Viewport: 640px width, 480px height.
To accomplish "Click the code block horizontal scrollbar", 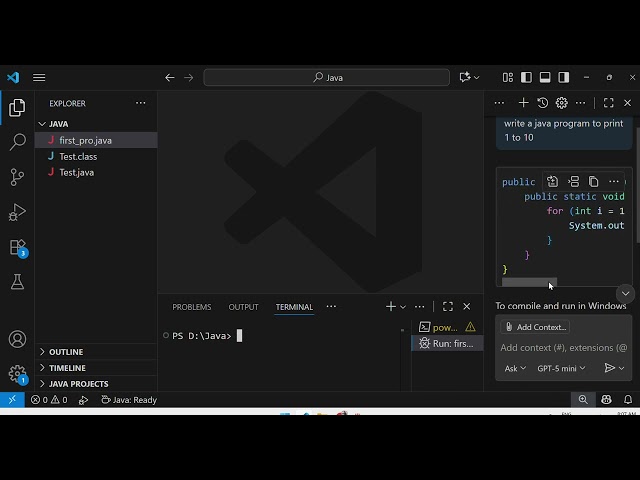I will pos(529,282).
